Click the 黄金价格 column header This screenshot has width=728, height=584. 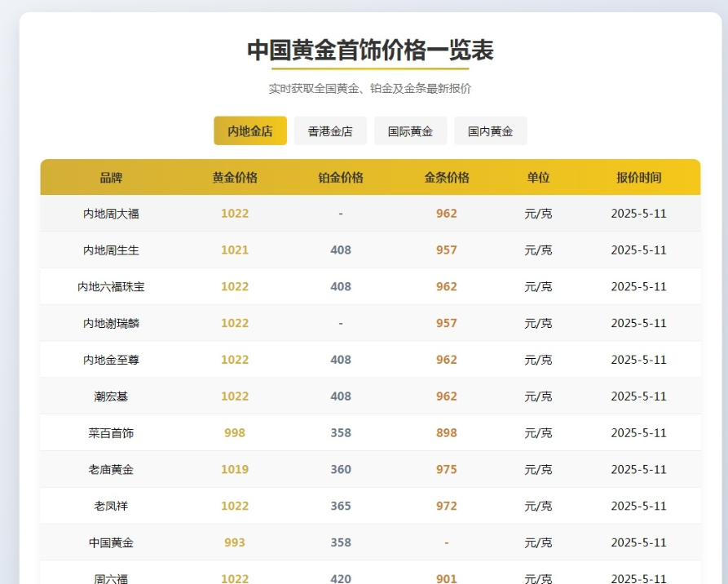tap(235, 178)
